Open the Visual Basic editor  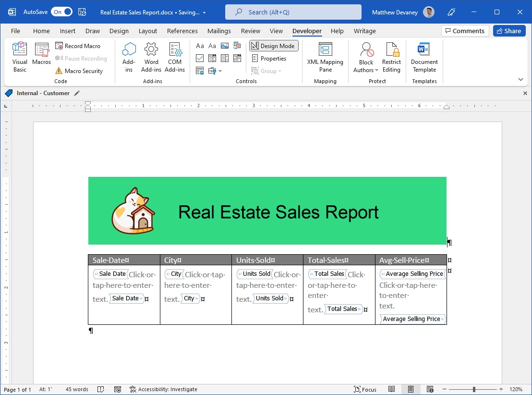pyautogui.click(x=19, y=56)
